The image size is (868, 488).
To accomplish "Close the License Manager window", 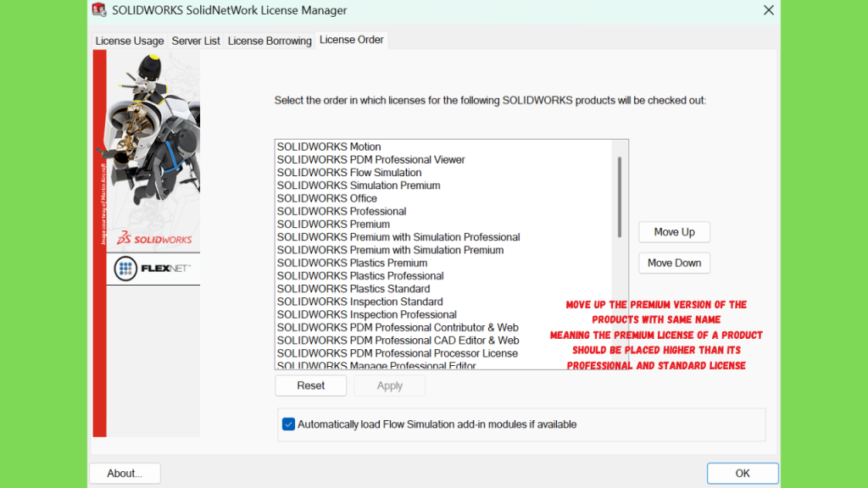I will click(x=768, y=10).
